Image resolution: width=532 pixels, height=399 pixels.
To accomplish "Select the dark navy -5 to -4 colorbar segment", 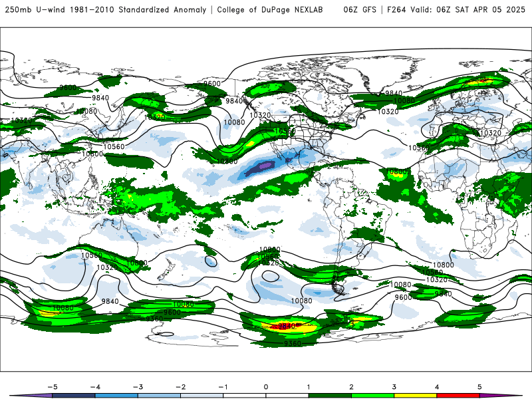I will pyautogui.click(x=74, y=396).
